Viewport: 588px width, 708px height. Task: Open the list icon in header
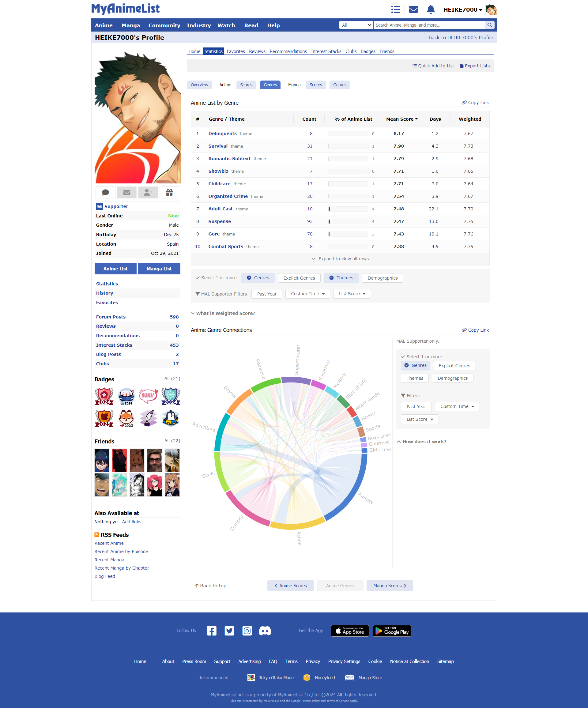click(395, 9)
